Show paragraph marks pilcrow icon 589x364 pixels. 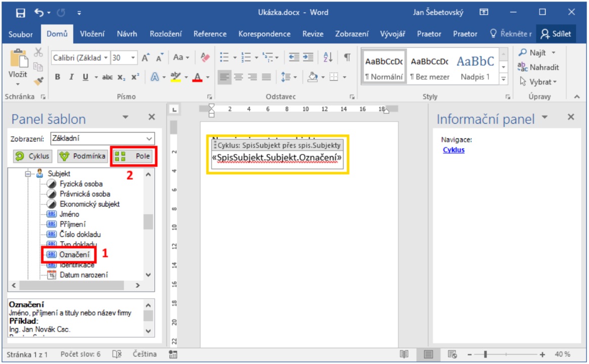(347, 58)
